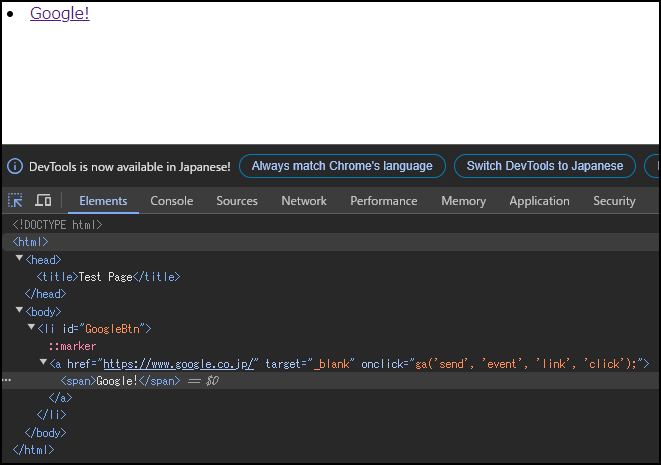Select the closing a tag row
This screenshot has width=661, height=465.
[x=60, y=398]
